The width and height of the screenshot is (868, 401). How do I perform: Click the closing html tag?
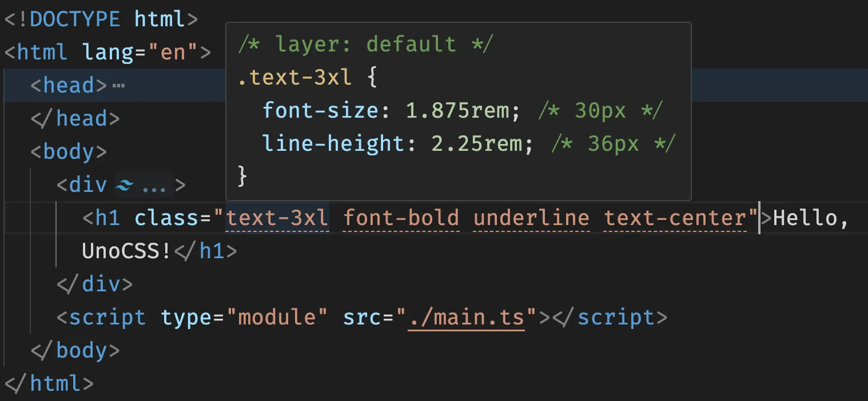pos(49,383)
